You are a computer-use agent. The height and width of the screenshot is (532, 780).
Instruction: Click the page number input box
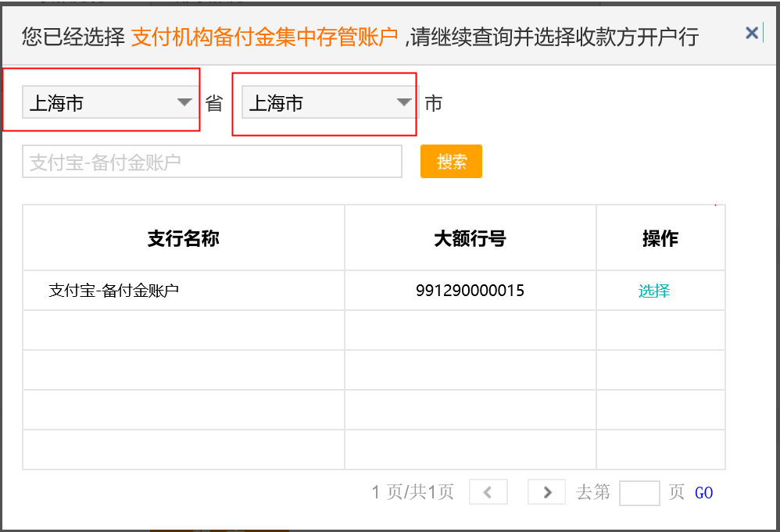(x=639, y=492)
